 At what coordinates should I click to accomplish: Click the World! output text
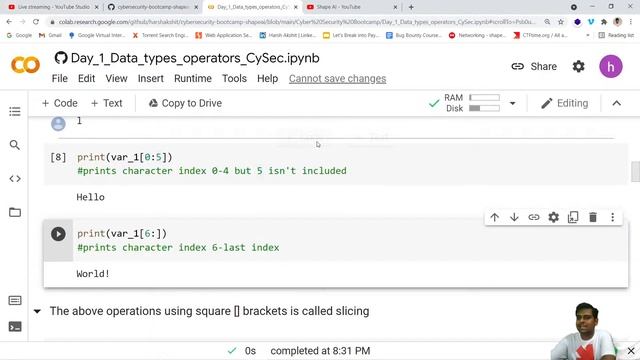click(x=93, y=274)
